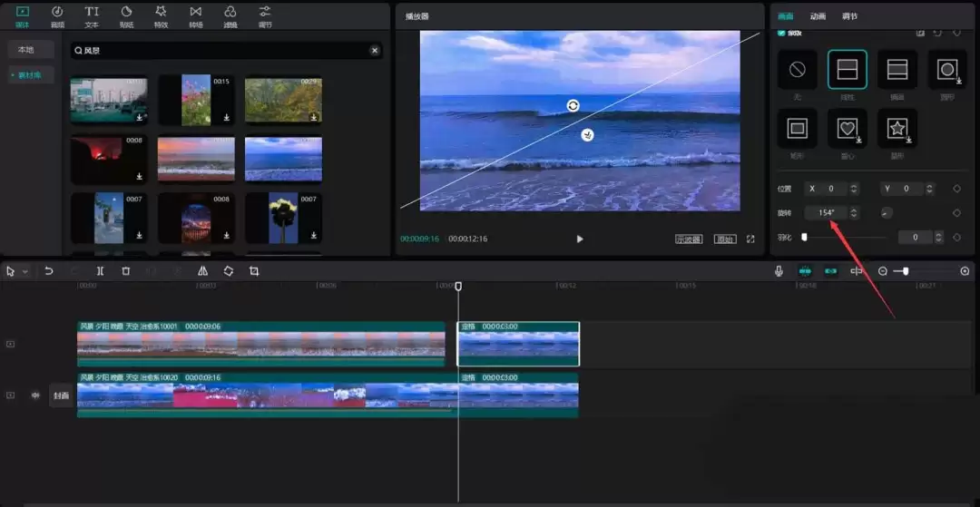The width and height of the screenshot is (980, 507).
Task: Switch to the Local (本地) media tab
Action: pyautogui.click(x=25, y=50)
